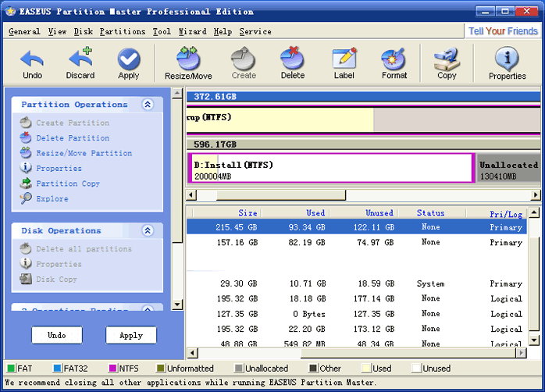
Task: Select row with 18.18 GB used
Action: [357, 298]
